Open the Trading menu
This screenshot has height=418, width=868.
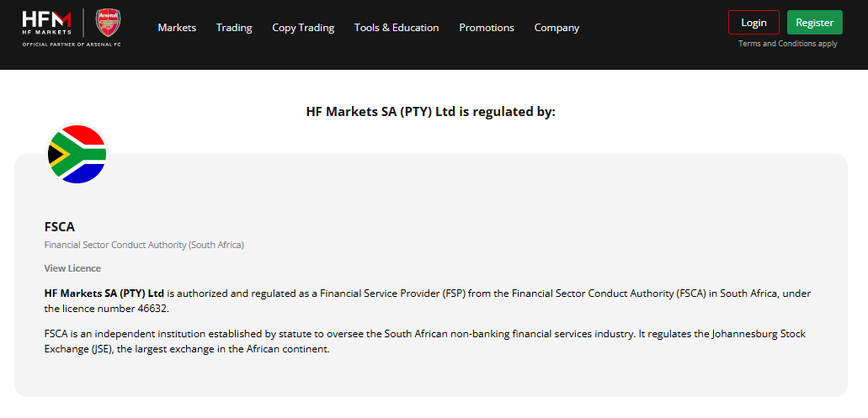point(234,28)
